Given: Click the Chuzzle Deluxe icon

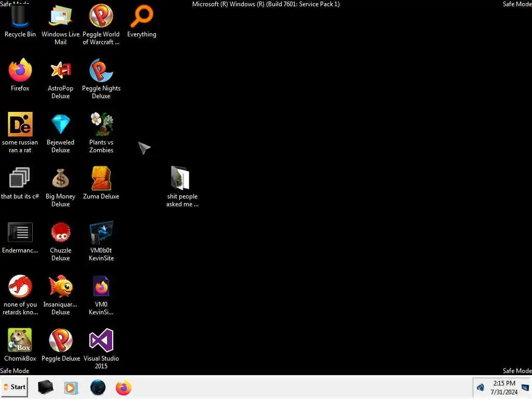Looking at the screenshot, I should pos(60,241).
